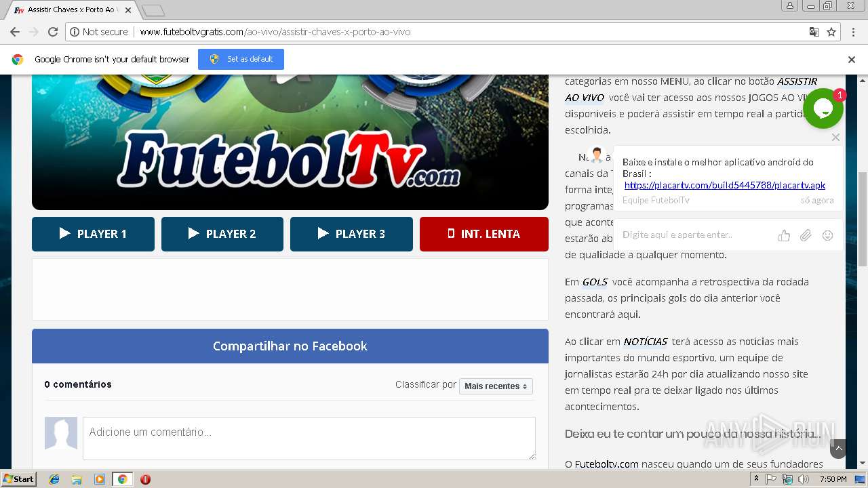This screenshot has width=868, height=488.
Task: Click the attachment paperclip icon in chat
Action: pyautogui.click(x=806, y=235)
